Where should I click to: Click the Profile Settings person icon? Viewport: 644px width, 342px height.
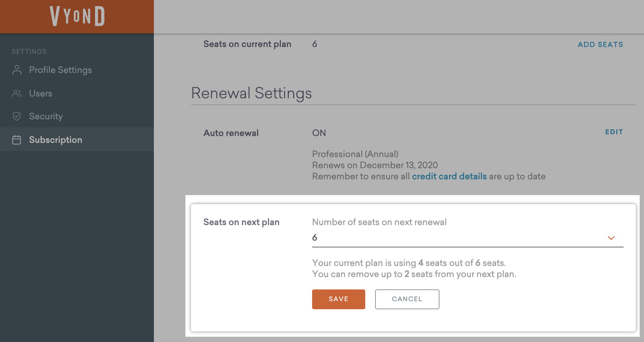17,70
